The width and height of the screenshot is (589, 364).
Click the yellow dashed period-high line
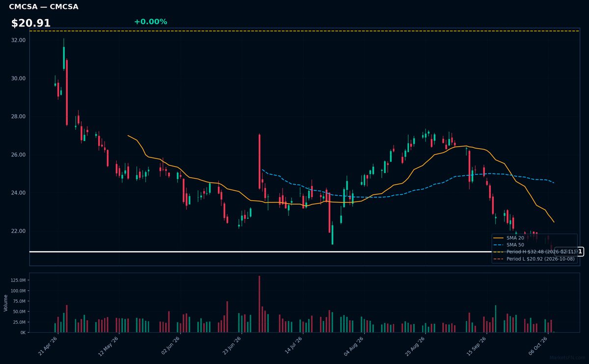[304, 31]
